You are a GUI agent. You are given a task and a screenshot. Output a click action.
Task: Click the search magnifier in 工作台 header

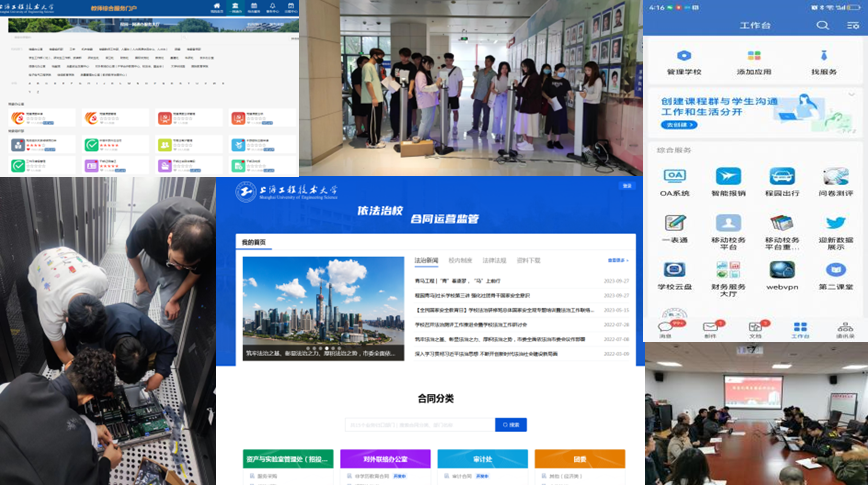(x=822, y=25)
